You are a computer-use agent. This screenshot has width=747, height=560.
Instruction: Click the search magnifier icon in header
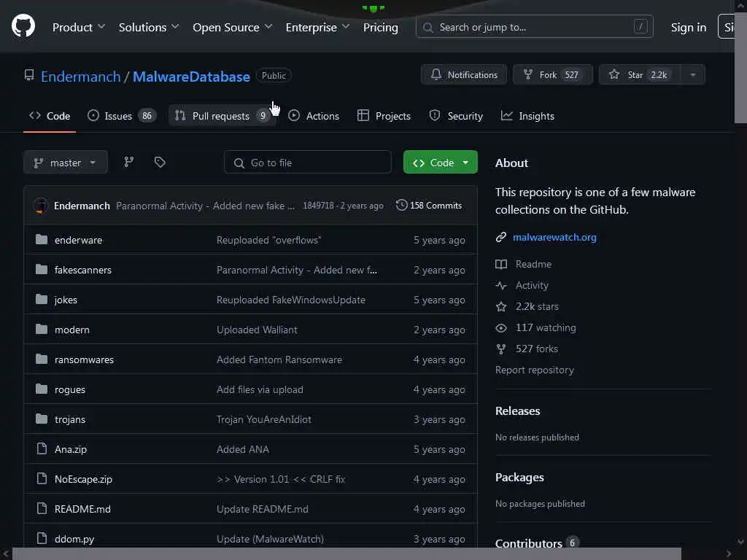(427, 28)
